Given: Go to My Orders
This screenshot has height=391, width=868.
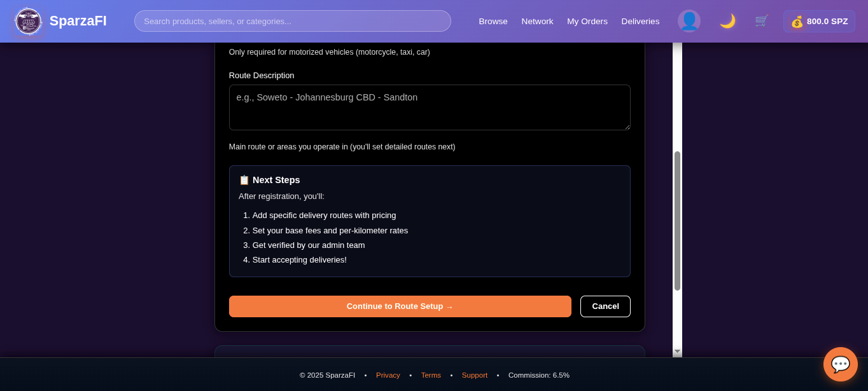Looking at the screenshot, I should coord(587,21).
